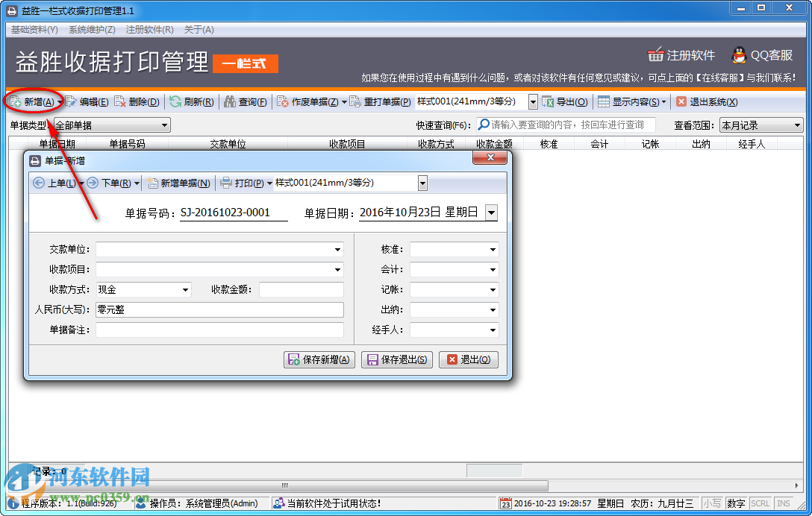The height and width of the screenshot is (516, 812).
Task: Click 收款金额 column header
Action: point(494,144)
